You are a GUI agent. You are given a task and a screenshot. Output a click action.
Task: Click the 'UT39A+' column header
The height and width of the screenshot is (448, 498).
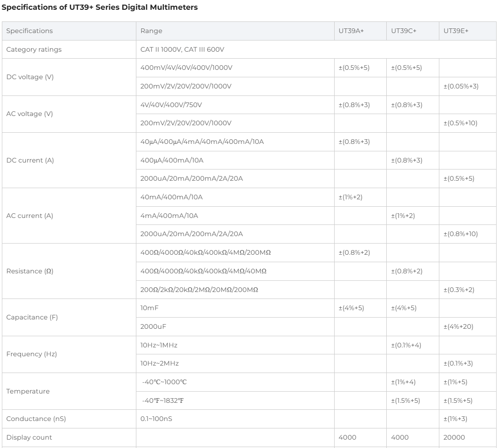(x=360, y=31)
